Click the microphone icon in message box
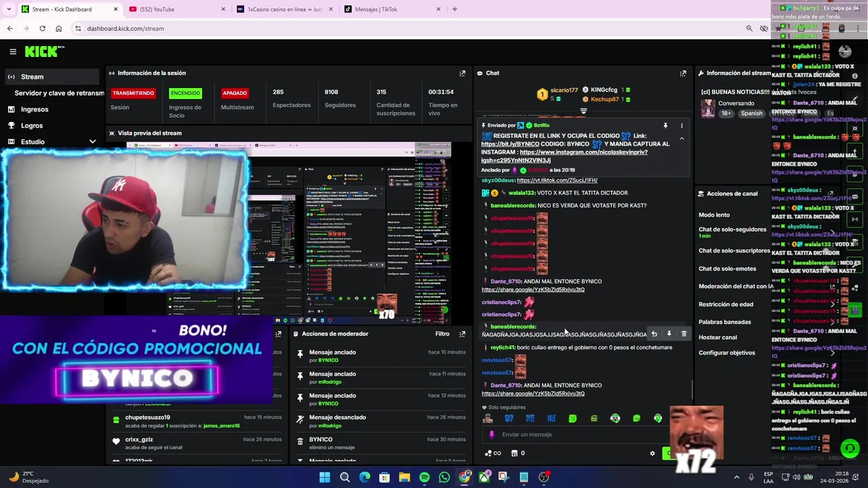Viewport: 868px width, 488px height. click(x=492, y=434)
